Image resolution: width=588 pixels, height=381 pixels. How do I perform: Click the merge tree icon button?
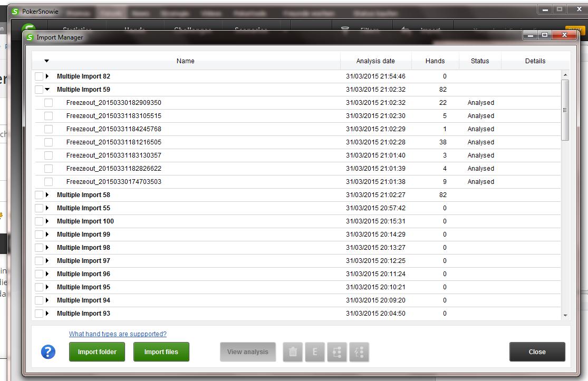coord(337,352)
